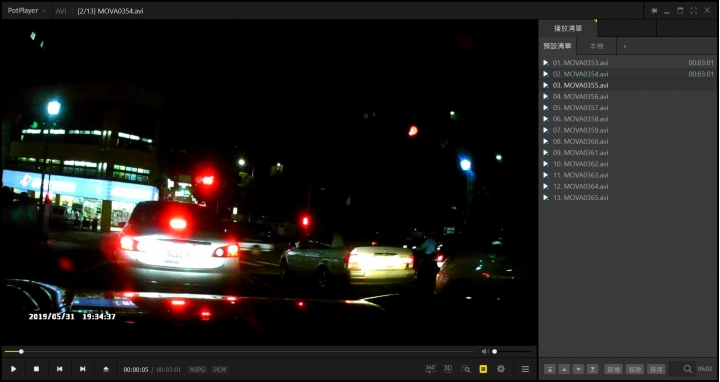The width and height of the screenshot is (720, 382).
Task: Move selected playlist item to bottom
Action: (x=593, y=369)
